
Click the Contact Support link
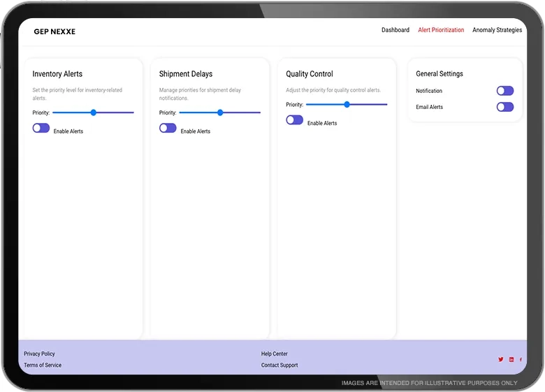279,365
